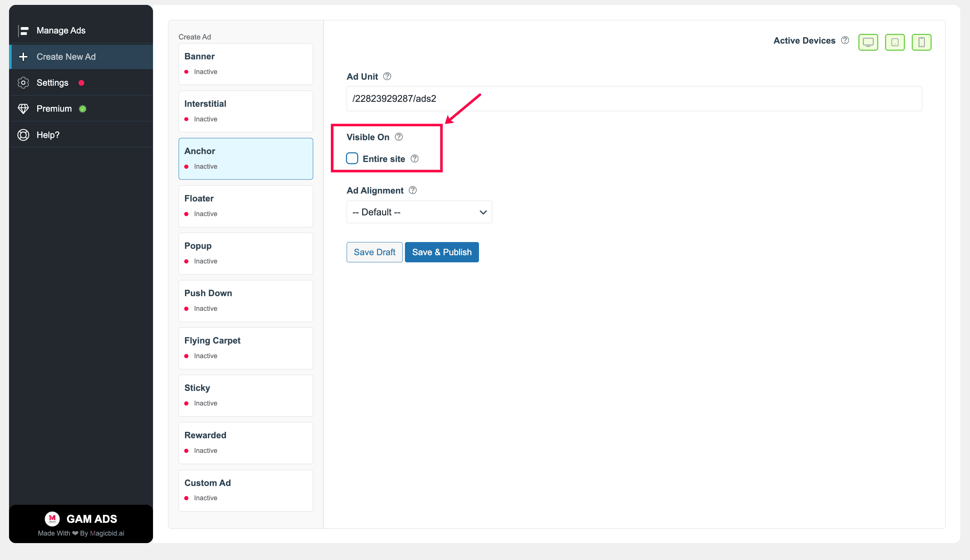Click the Help lifebuoy icon
This screenshot has height=560, width=970.
click(23, 135)
